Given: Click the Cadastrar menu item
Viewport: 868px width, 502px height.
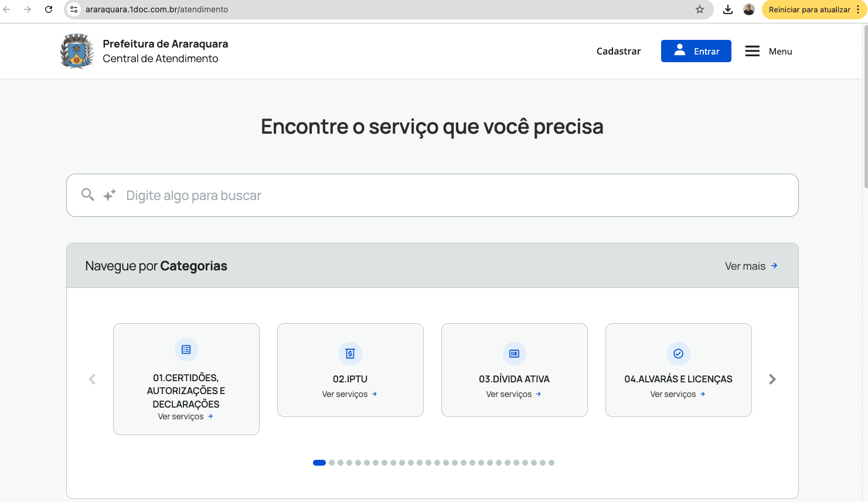Looking at the screenshot, I should coord(618,51).
